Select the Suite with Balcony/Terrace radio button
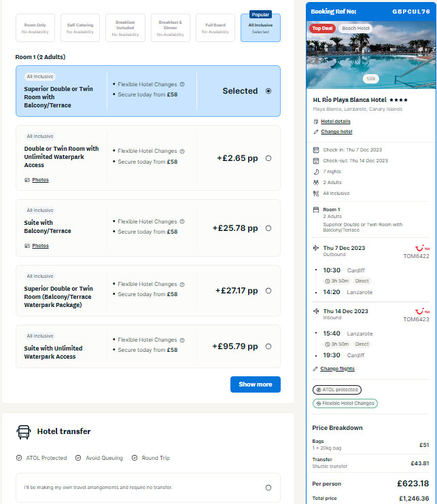Image resolution: width=437 pixels, height=504 pixels. coord(268,228)
